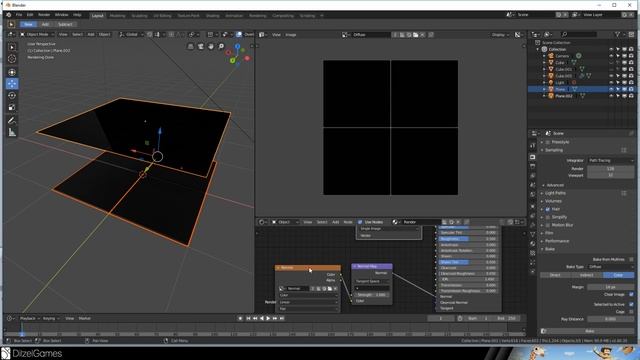Activate the Rotate tool in viewport toolbar
This screenshot has height=360, width=640.
[x=12, y=96]
